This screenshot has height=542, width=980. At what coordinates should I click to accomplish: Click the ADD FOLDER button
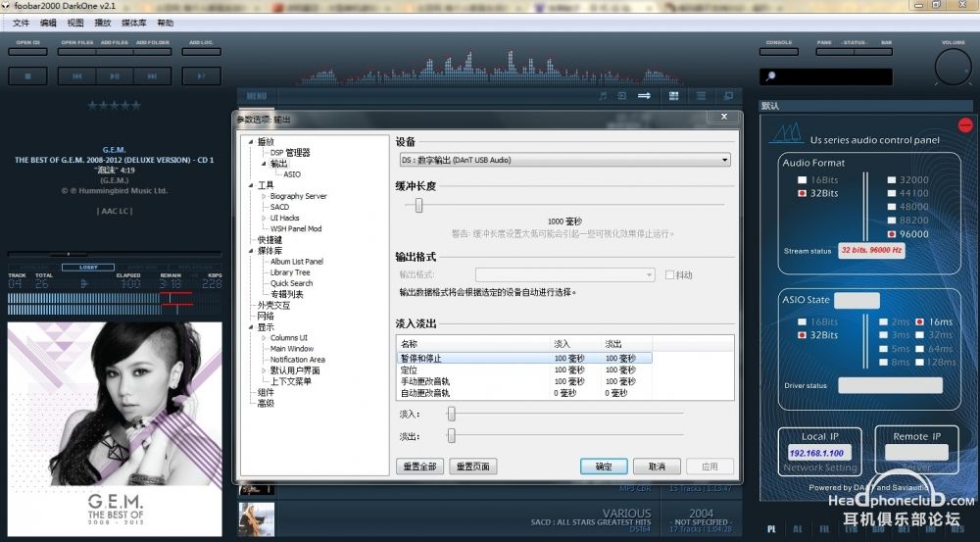(153, 51)
